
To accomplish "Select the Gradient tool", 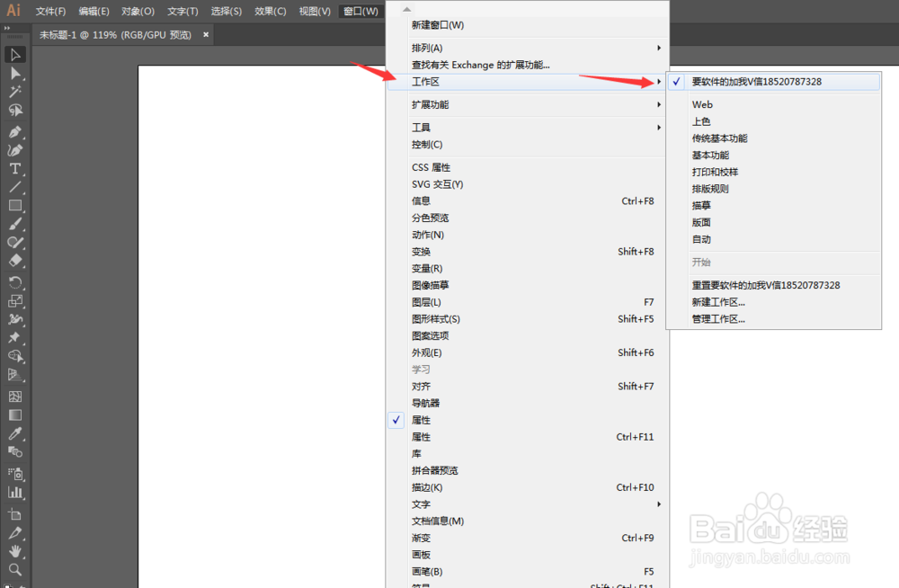I will click(15, 414).
